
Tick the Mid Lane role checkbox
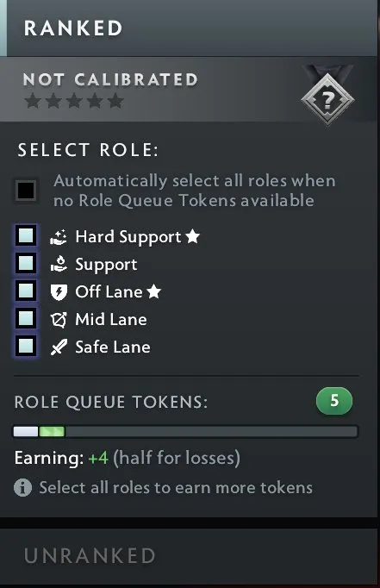[26, 318]
